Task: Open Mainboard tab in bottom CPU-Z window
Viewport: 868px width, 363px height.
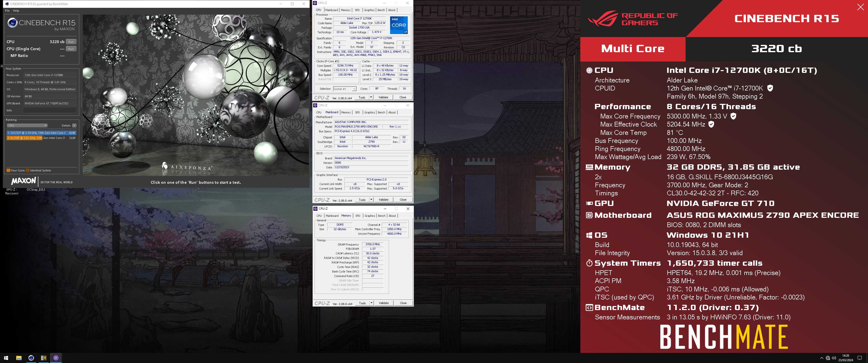Action: pyautogui.click(x=332, y=216)
